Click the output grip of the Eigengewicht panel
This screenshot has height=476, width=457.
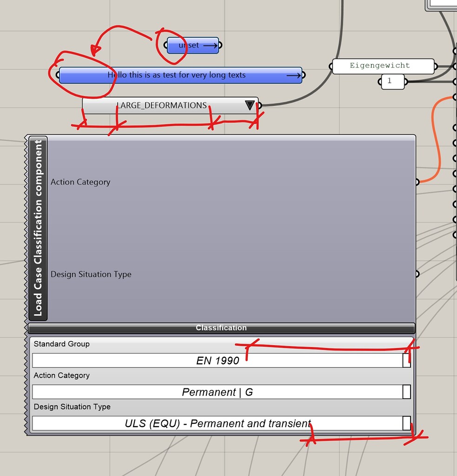[436, 66]
